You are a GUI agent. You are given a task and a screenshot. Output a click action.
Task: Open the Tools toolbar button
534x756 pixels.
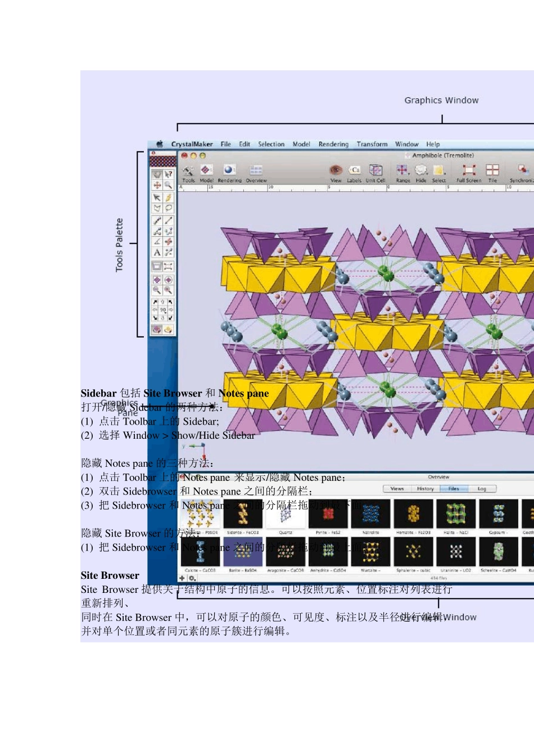(x=188, y=173)
